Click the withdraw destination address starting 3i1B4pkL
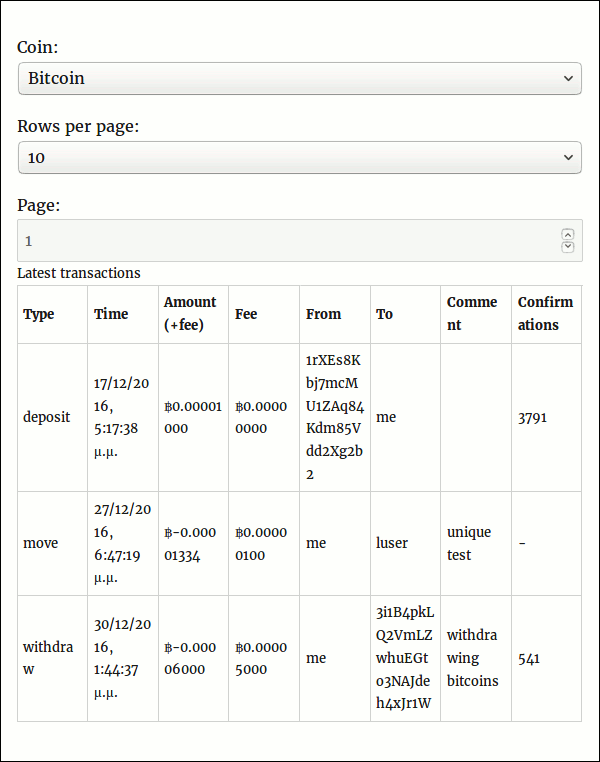Image resolution: width=600 pixels, height=762 pixels. click(404, 658)
